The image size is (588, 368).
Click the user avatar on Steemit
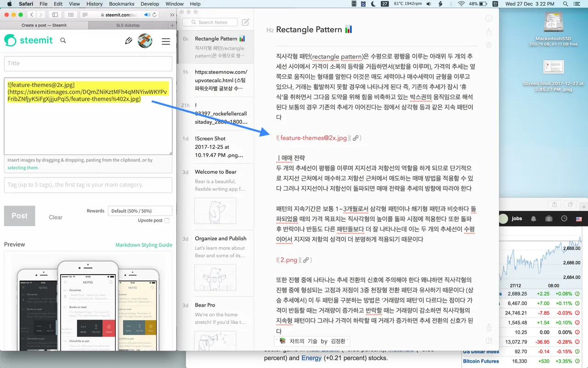[x=145, y=41]
